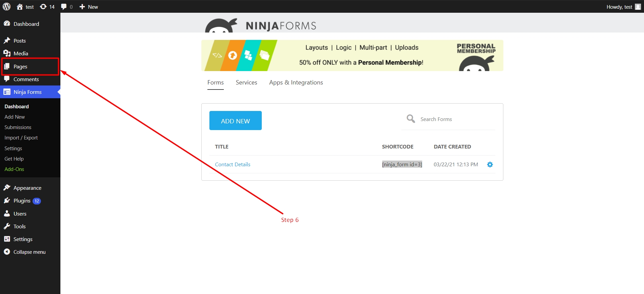Click the plus New icon in admin bar
Image resolution: width=644 pixels, height=294 pixels.
pyautogui.click(x=82, y=7)
